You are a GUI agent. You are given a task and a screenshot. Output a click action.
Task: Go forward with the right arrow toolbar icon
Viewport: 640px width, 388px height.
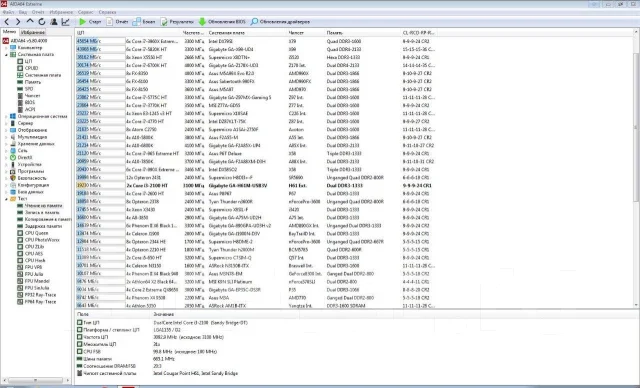point(18,22)
